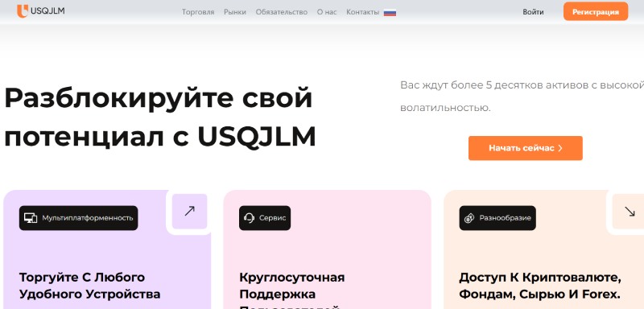Click the headset icon in the Сервис badge
The height and width of the screenshot is (309, 644).
click(249, 218)
